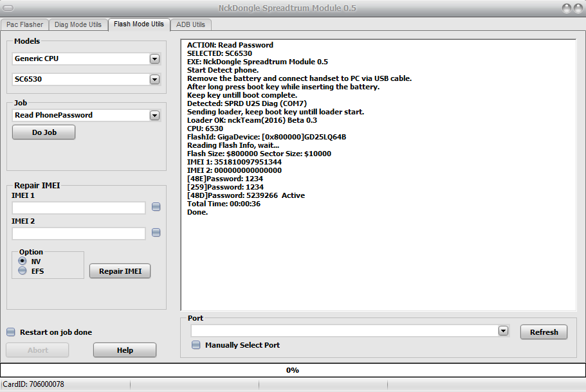Select the NV option radio button

pos(23,261)
